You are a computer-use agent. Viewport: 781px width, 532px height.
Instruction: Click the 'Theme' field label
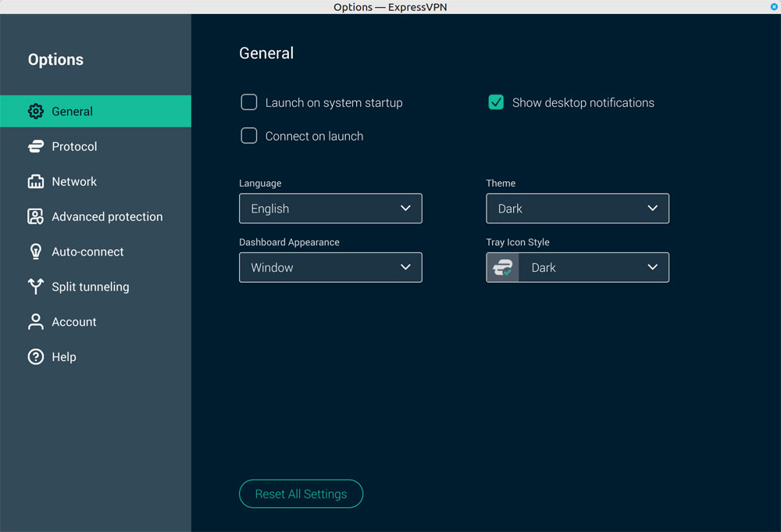pyautogui.click(x=501, y=183)
